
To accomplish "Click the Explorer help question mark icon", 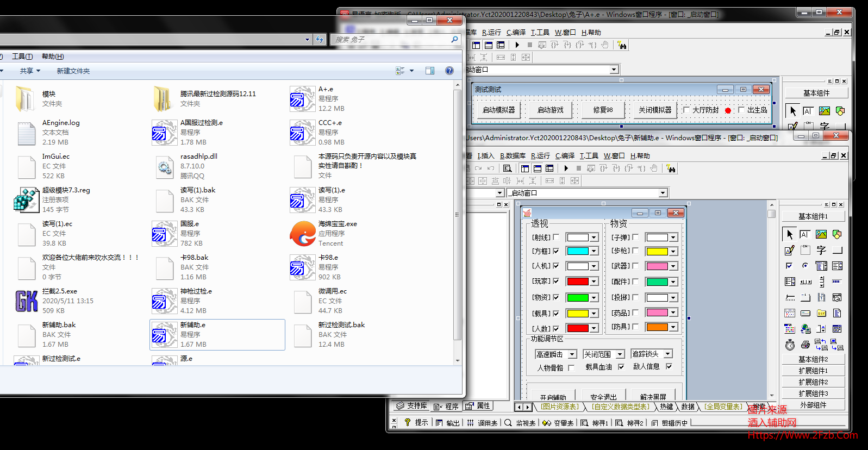I will pos(449,71).
